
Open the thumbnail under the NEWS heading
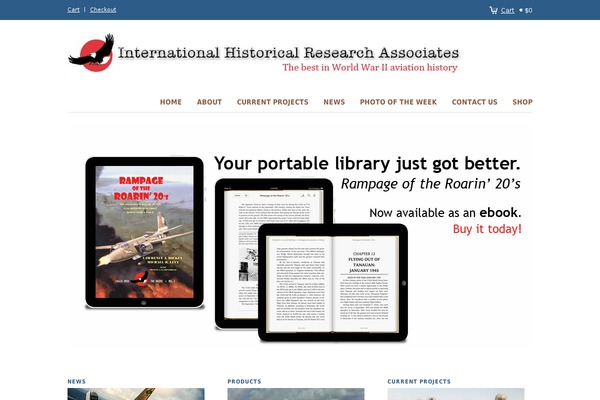[136, 394]
